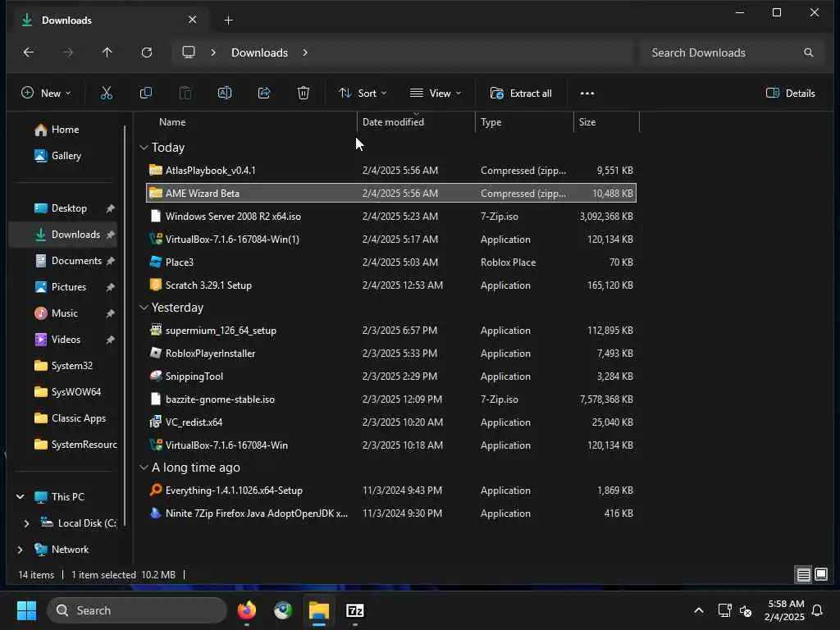This screenshot has height=630, width=840.
Task: Select supermium_126_64_setup
Action: [x=391, y=331]
